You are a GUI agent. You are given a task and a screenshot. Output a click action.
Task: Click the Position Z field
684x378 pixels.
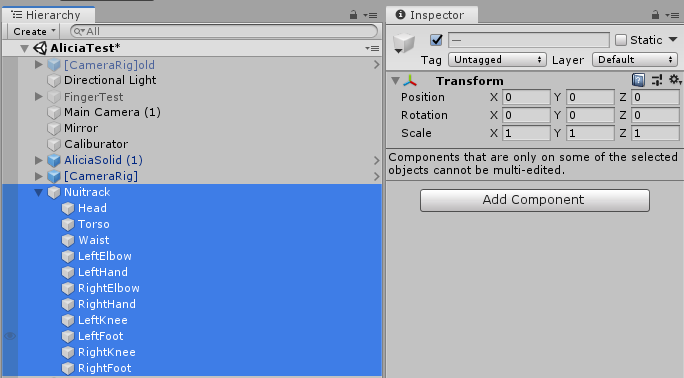(x=655, y=97)
